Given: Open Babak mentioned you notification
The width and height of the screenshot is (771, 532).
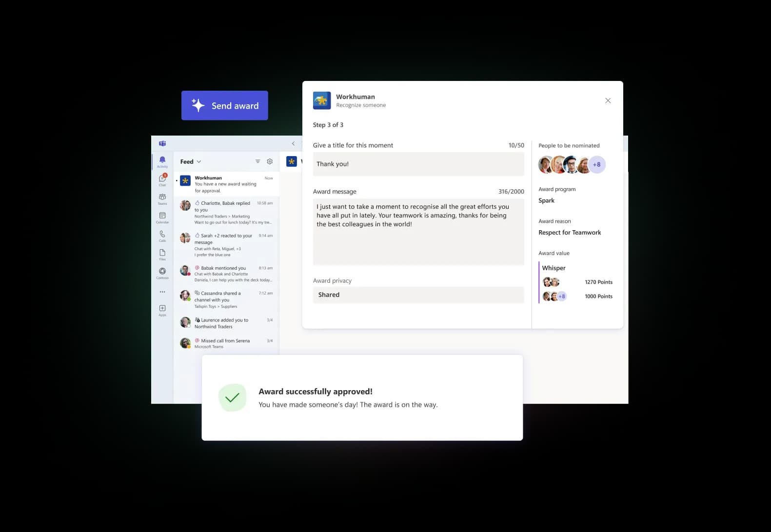Looking at the screenshot, I should 227,274.
